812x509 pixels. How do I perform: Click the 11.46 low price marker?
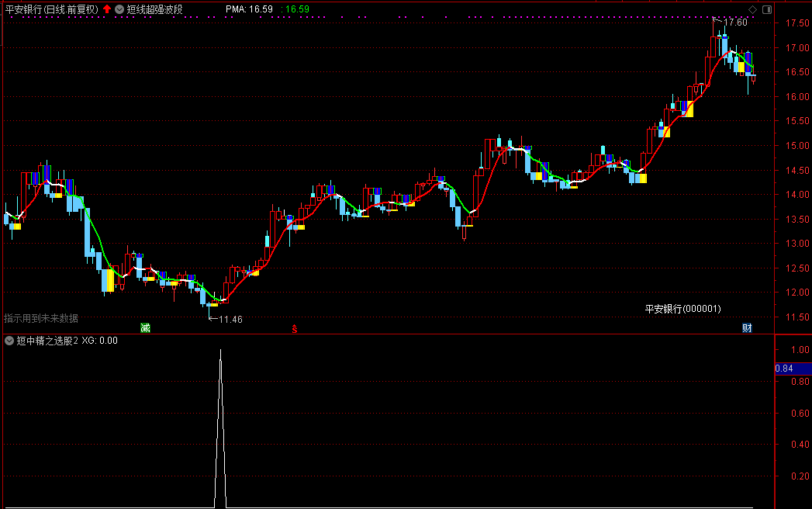230,320
